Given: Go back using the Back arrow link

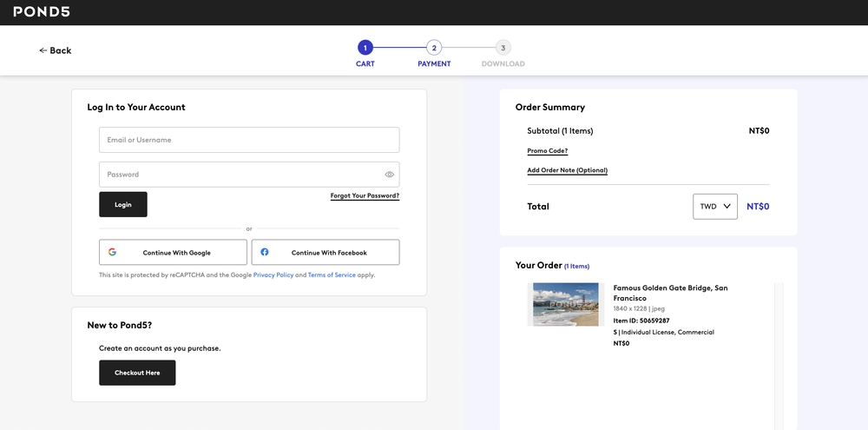Looking at the screenshot, I should (56, 50).
